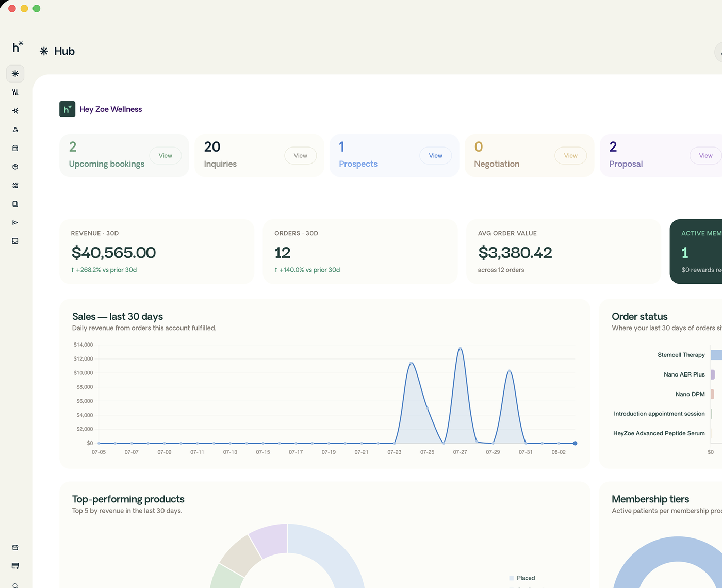Click the 07-27 peak point on sales chart
Screen dimensions: 722x588
pos(460,348)
